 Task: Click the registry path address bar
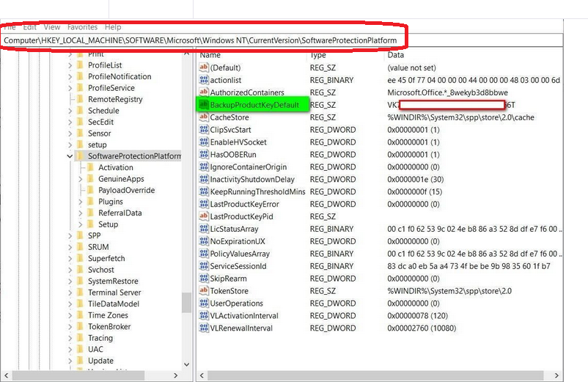click(282, 40)
